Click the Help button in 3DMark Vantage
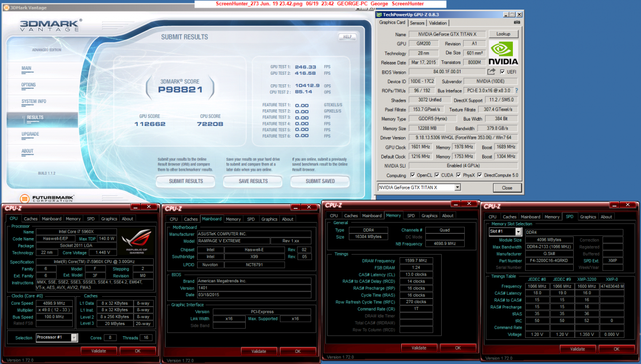The image size is (641, 364). pyautogui.click(x=347, y=37)
